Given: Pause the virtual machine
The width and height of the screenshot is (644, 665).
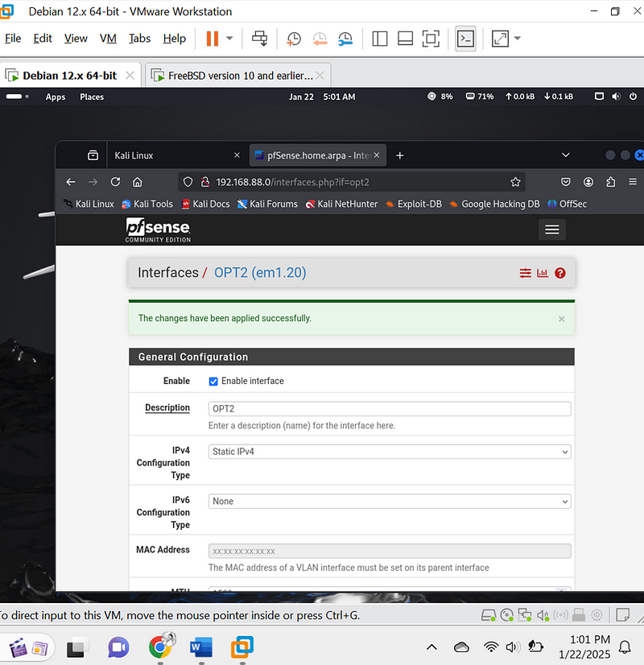Looking at the screenshot, I should pyautogui.click(x=213, y=39).
